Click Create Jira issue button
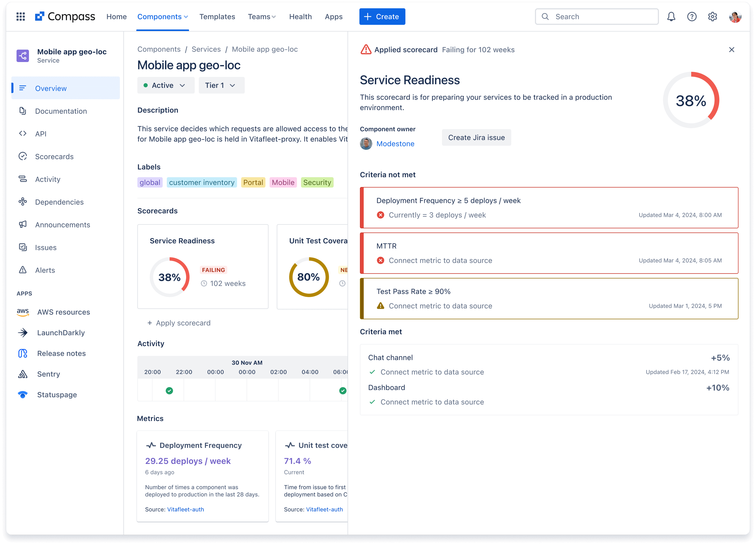 click(x=476, y=137)
